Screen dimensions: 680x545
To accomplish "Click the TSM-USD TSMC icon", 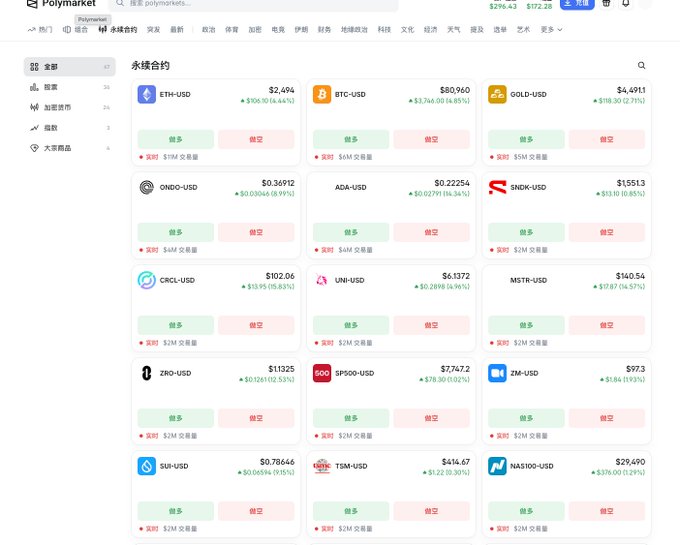I will 322,466.
